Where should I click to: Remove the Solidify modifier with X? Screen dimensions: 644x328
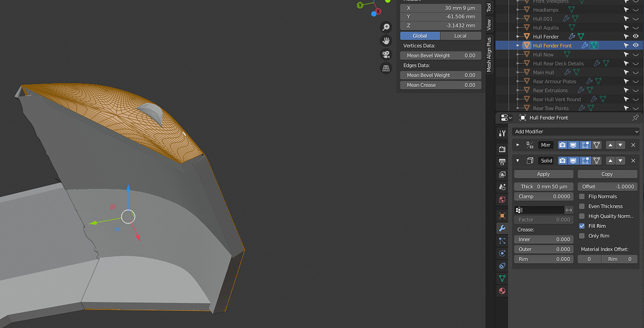point(633,161)
